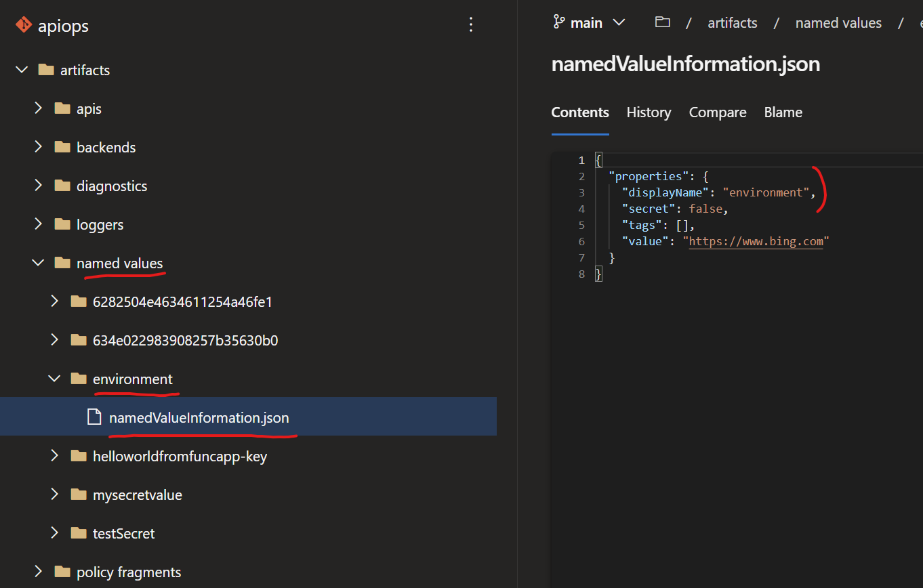This screenshot has width=923, height=588.
Task: Click the branch icon next to main
Action: pyautogui.click(x=557, y=22)
